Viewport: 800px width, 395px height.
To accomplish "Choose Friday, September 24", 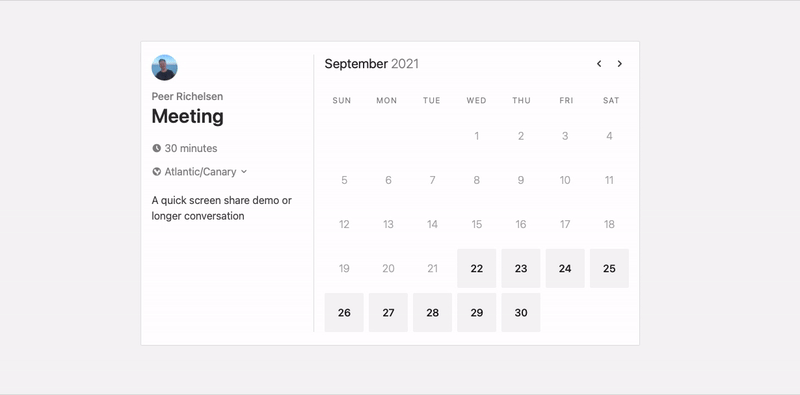I will point(565,268).
